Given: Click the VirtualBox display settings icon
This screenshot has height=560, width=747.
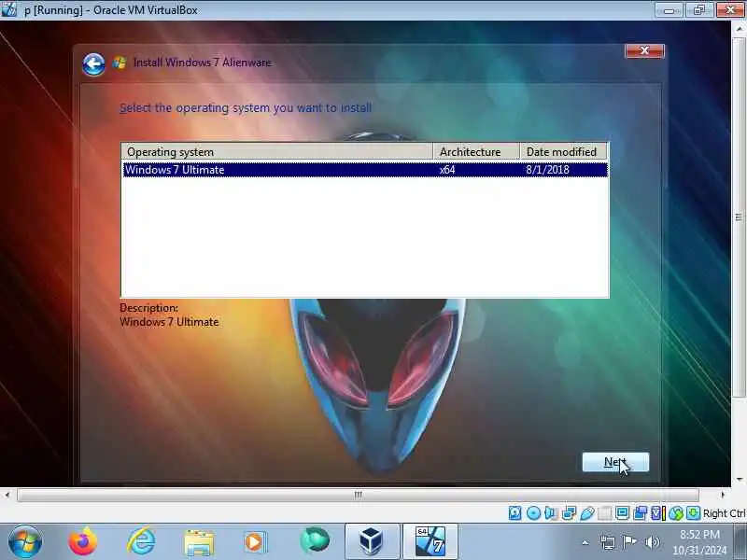Looking at the screenshot, I should tap(622, 512).
